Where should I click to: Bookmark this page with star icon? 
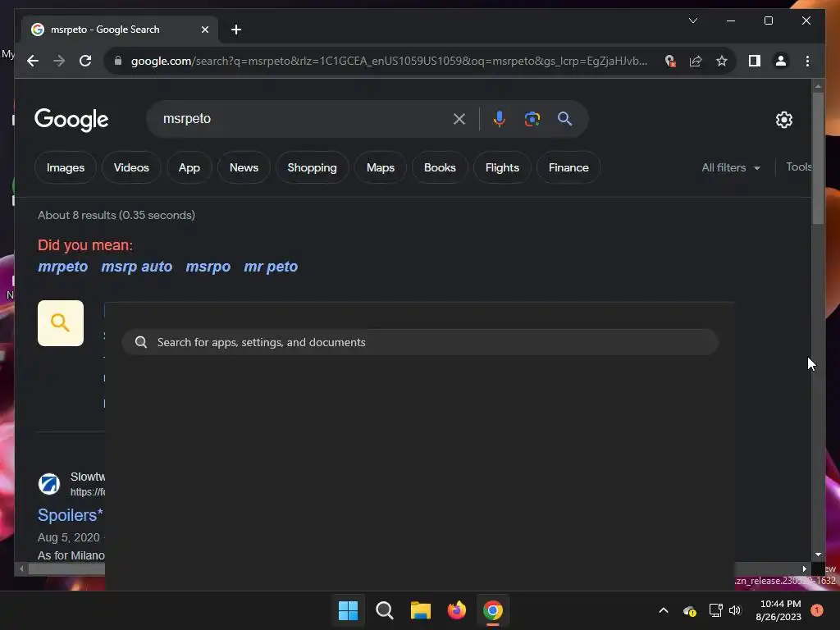pyautogui.click(x=722, y=61)
